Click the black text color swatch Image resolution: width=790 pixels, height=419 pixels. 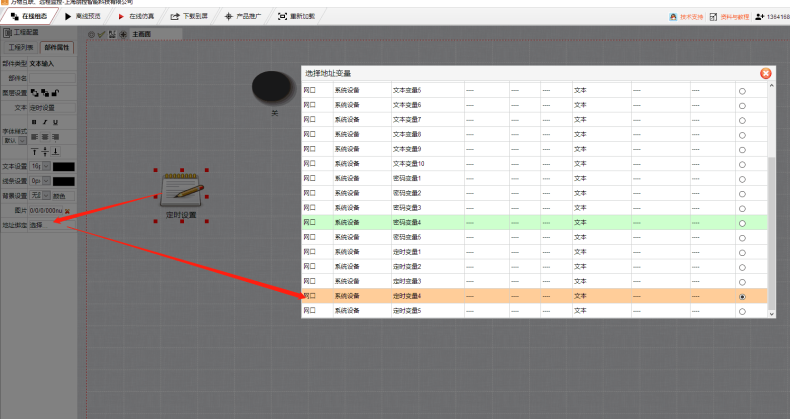point(63,166)
